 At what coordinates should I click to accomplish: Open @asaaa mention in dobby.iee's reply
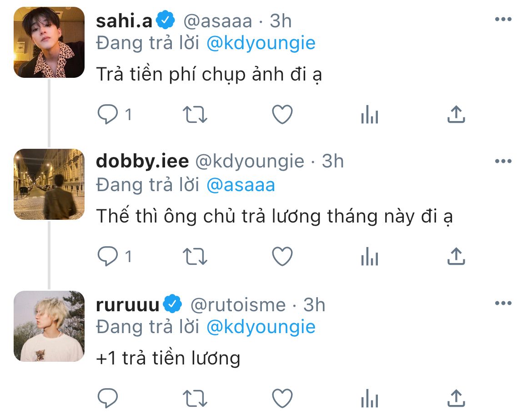point(241,185)
